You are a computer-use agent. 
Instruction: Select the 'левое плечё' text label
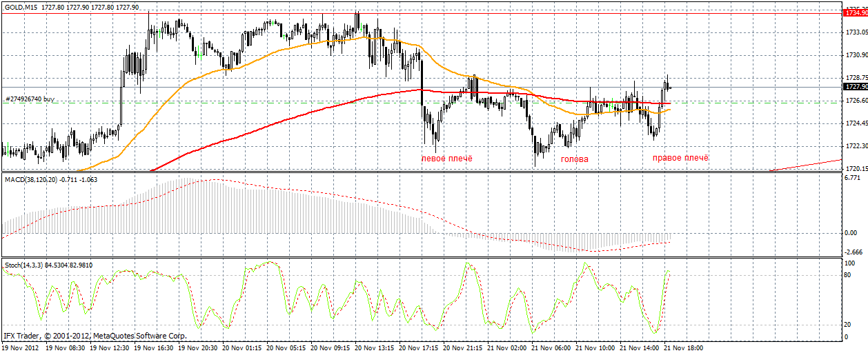(x=447, y=159)
